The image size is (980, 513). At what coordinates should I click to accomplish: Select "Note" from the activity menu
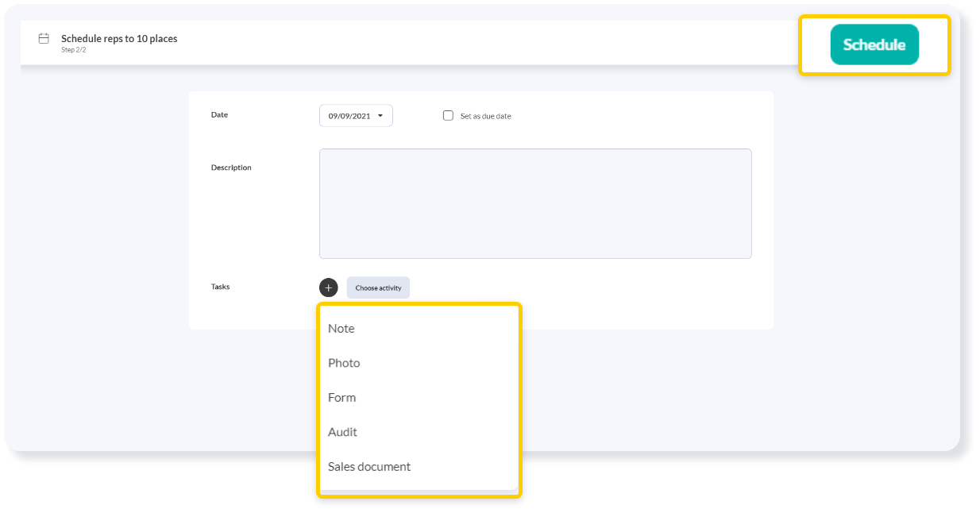pyautogui.click(x=341, y=328)
